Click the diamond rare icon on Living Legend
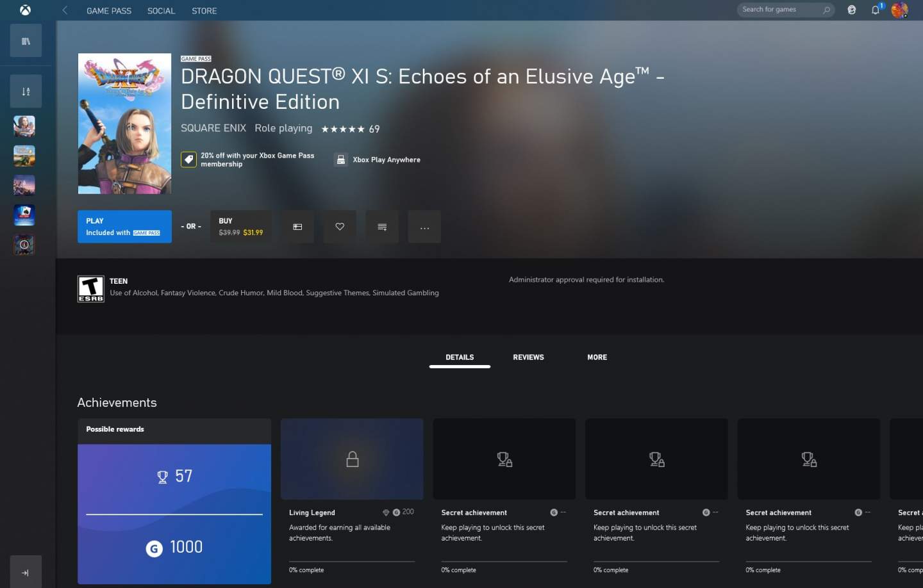Viewport: 923px width, 588px height. [x=386, y=512]
